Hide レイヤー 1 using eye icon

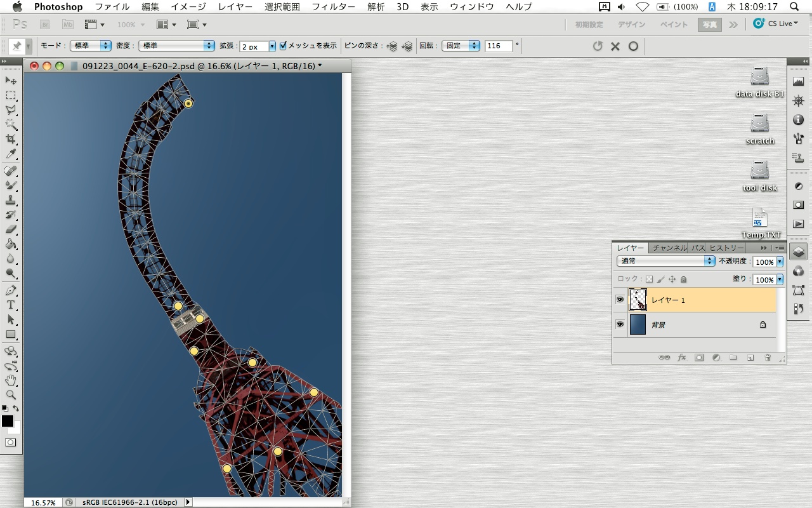click(620, 300)
